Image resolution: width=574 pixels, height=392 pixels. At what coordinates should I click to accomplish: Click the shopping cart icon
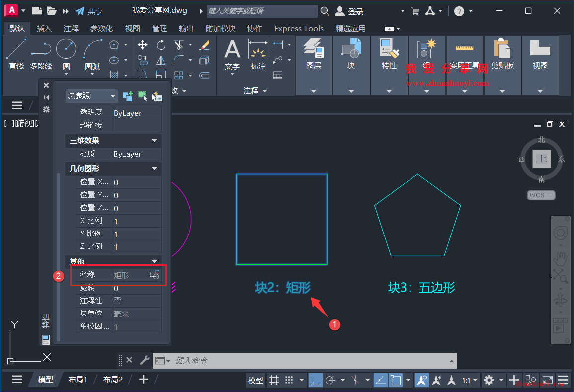click(415, 12)
